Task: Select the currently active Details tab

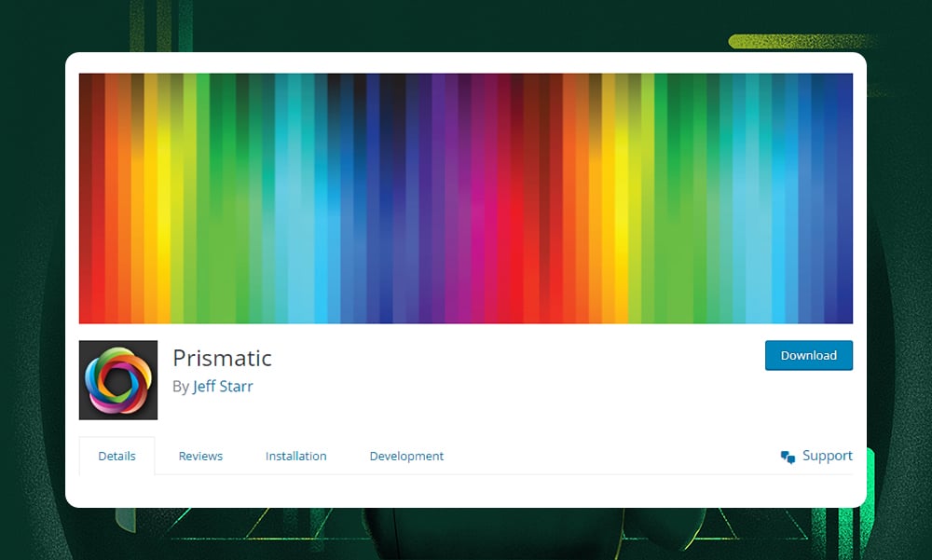Action: (116, 456)
